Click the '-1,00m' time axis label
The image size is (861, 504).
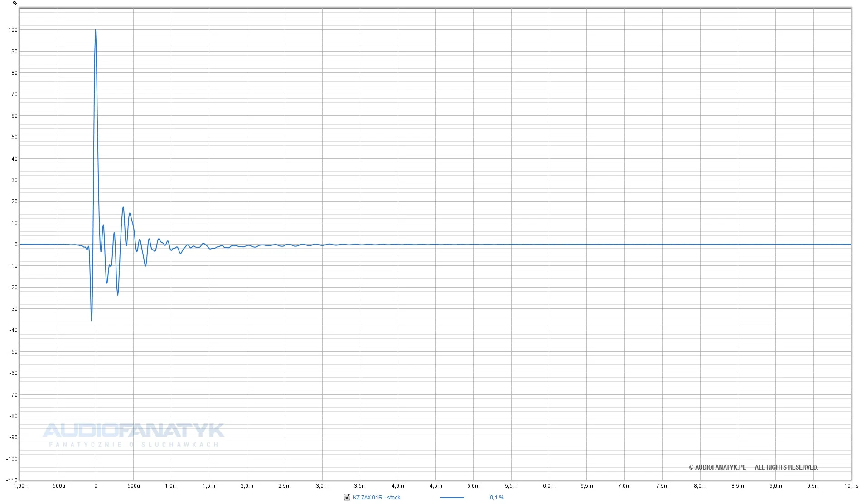click(x=20, y=486)
